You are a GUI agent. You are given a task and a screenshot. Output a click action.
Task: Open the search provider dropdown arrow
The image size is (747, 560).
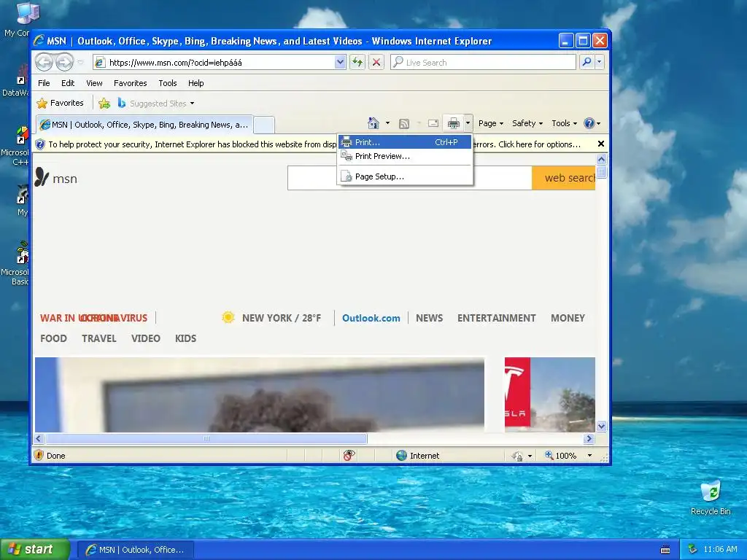pyautogui.click(x=600, y=62)
